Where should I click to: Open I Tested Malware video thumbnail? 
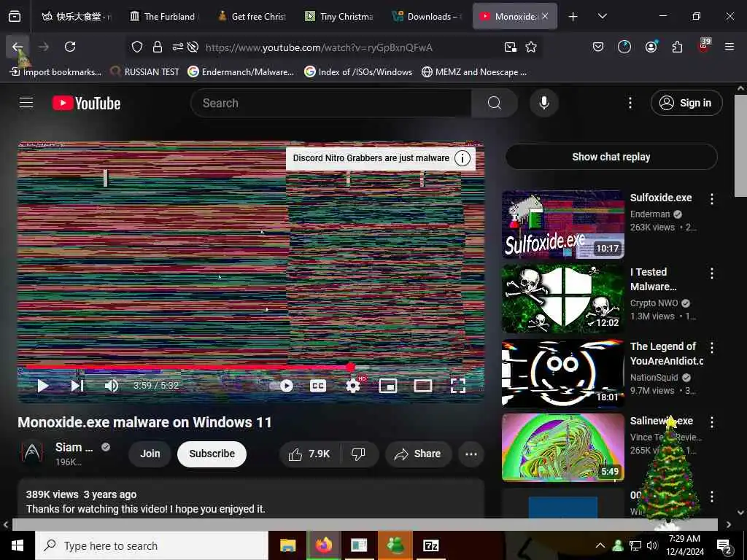click(x=562, y=299)
